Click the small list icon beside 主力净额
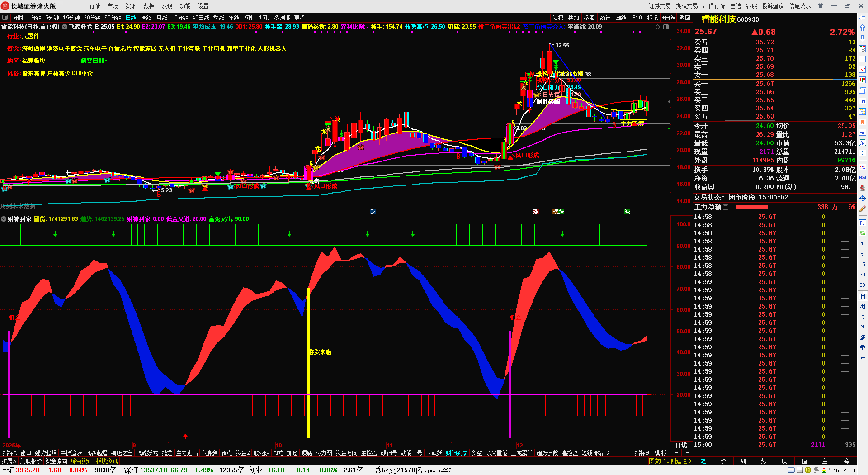Viewport: 868px width, 475px height. [x=726, y=207]
